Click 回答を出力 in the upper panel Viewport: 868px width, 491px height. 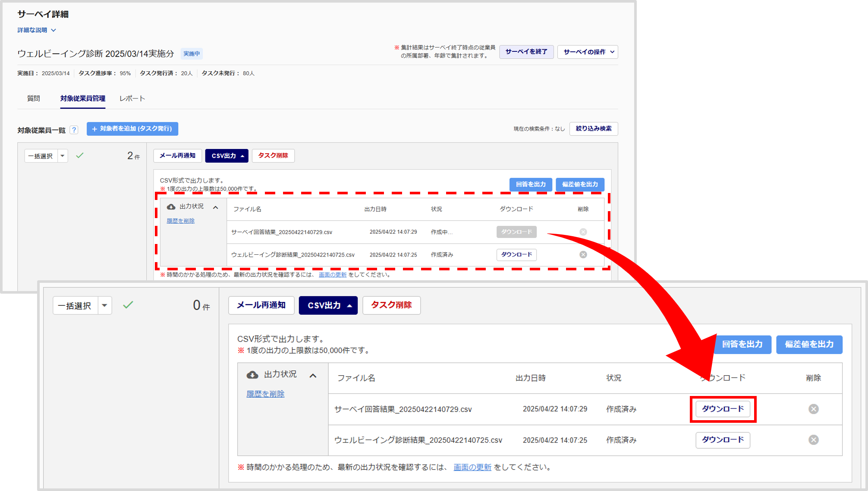click(x=531, y=184)
